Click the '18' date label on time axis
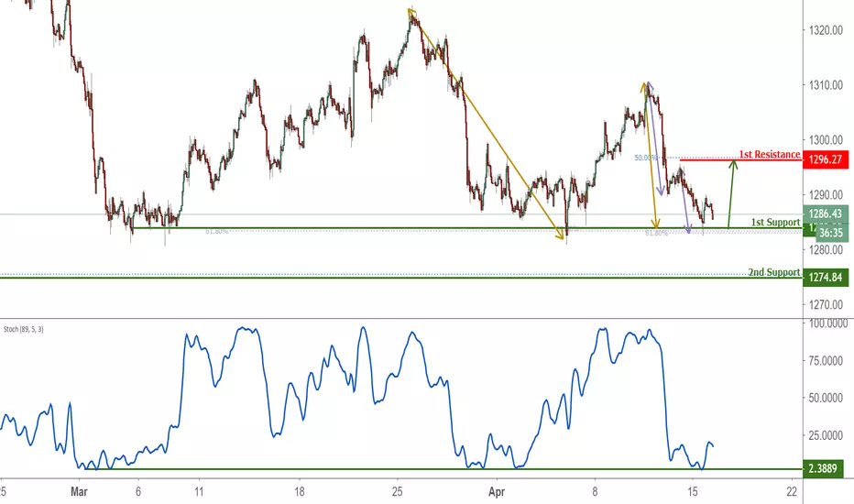 pyautogui.click(x=299, y=492)
